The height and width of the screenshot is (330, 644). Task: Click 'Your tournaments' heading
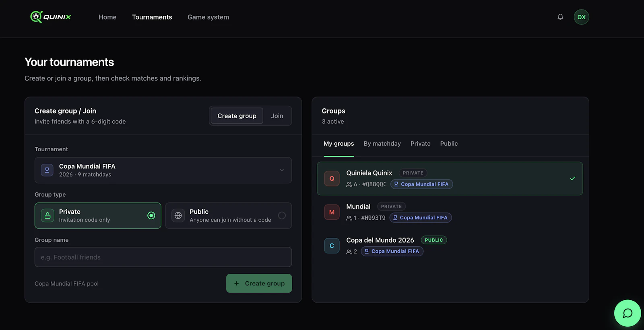[x=69, y=62]
